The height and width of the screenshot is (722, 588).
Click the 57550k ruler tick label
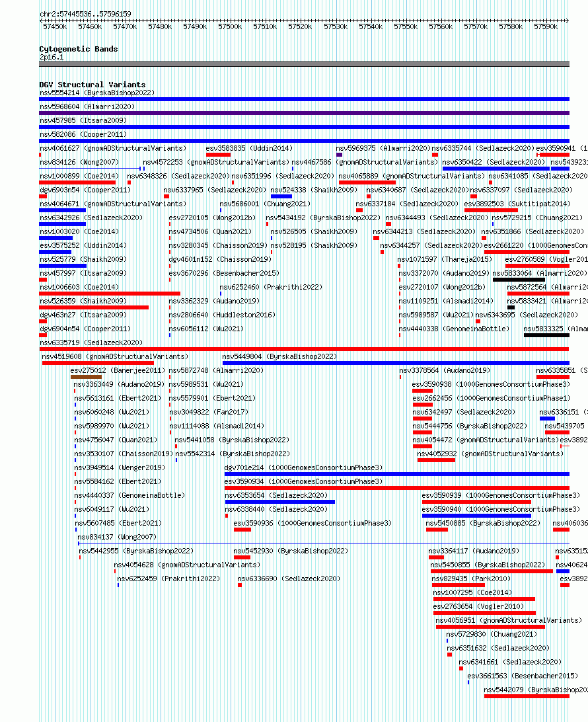[x=406, y=26]
